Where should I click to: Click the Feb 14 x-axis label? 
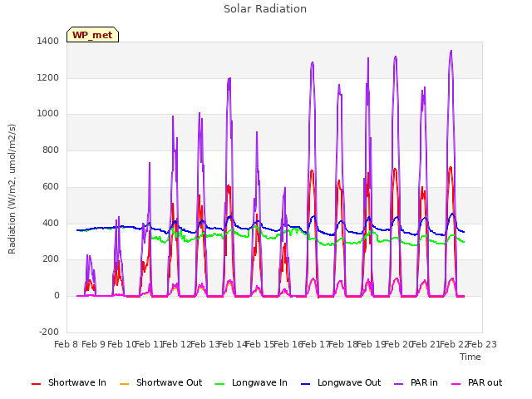(x=233, y=344)
